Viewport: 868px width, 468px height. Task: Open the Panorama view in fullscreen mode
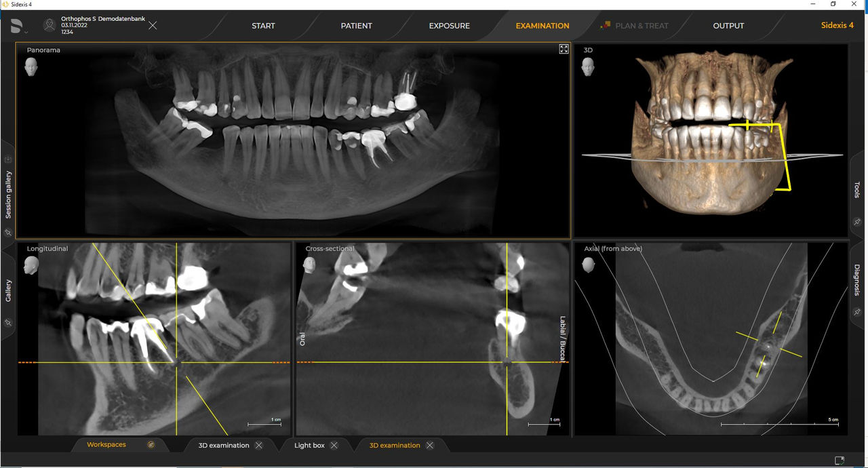click(x=564, y=49)
